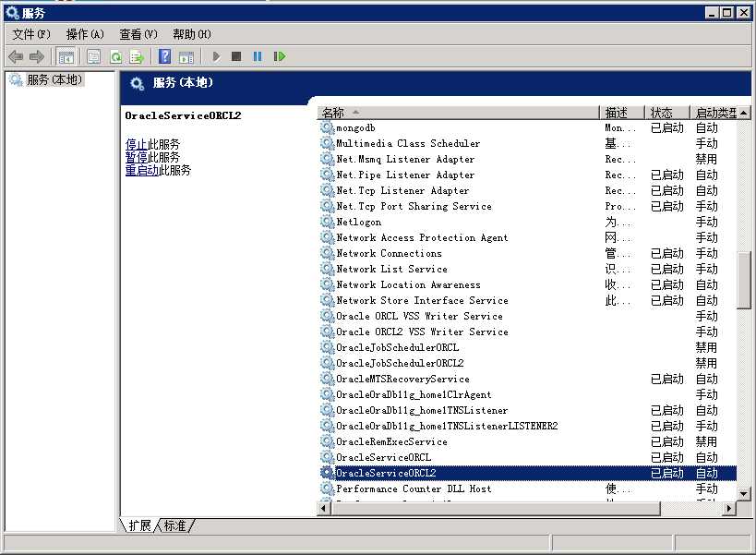Click the gear icon beside OracleJobSchedulerORCL2
The image size is (756, 555).
click(328, 363)
